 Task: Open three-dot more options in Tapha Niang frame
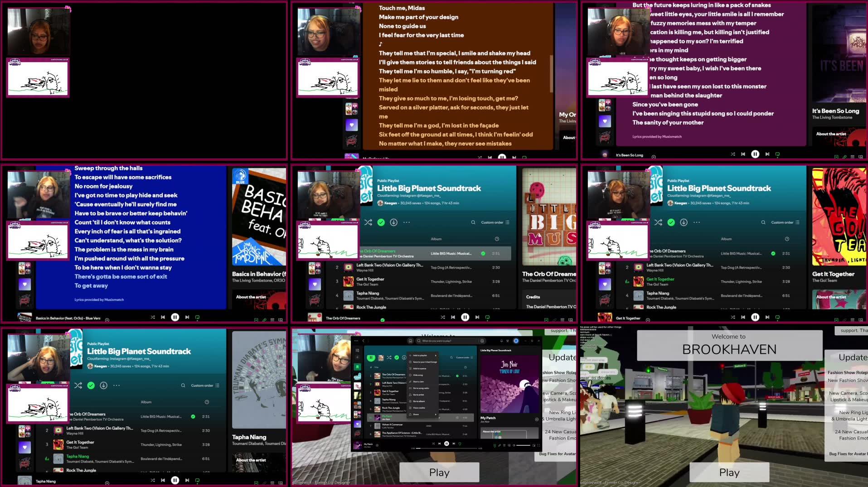click(116, 386)
